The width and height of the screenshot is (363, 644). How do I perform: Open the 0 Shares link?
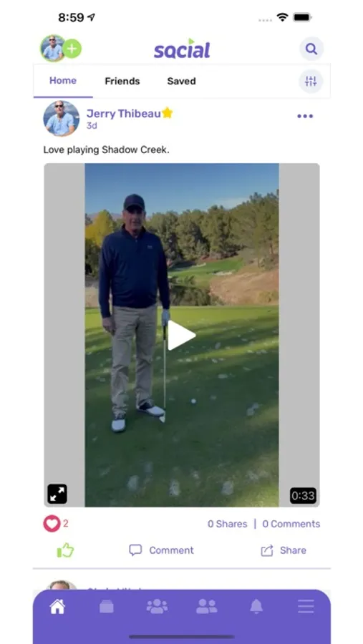point(228,524)
